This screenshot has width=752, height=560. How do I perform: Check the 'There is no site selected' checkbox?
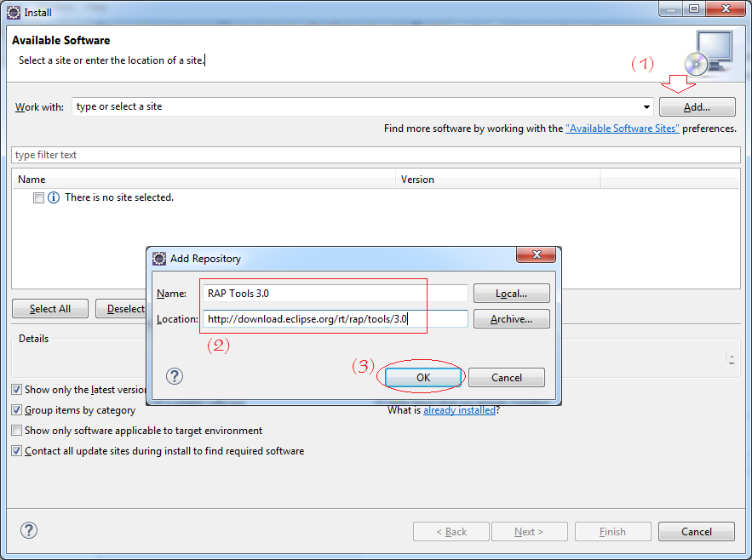tap(38, 197)
